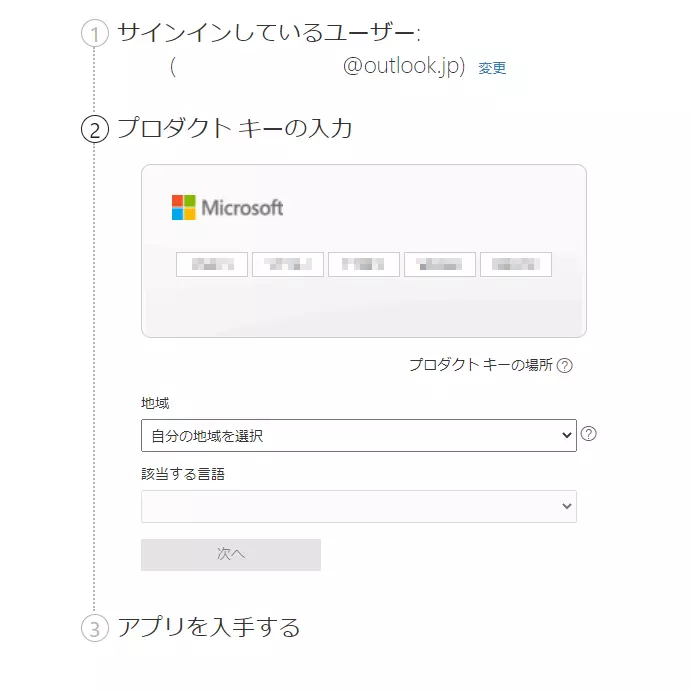Click the step 2 circle icon
Viewport: 692px width, 692px height.
click(x=94, y=129)
